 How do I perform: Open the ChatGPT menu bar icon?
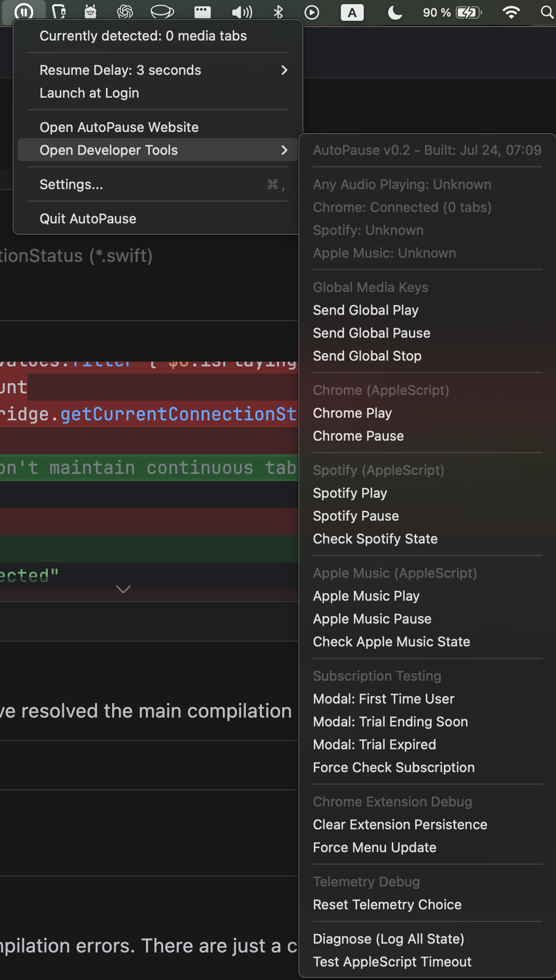click(x=125, y=11)
